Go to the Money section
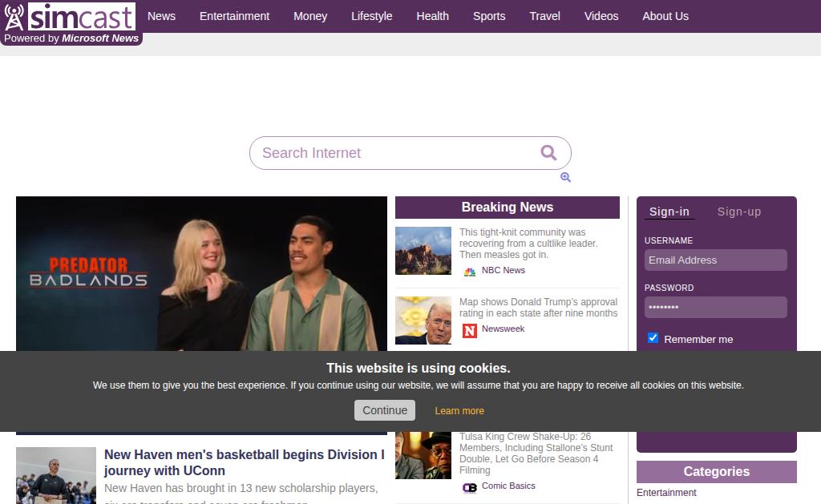The height and width of the screenshot is (504, 821). 309,16
